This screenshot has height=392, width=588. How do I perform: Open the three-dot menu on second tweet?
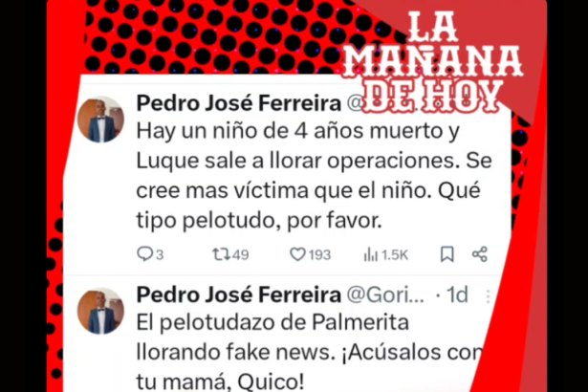click(488, 296)
